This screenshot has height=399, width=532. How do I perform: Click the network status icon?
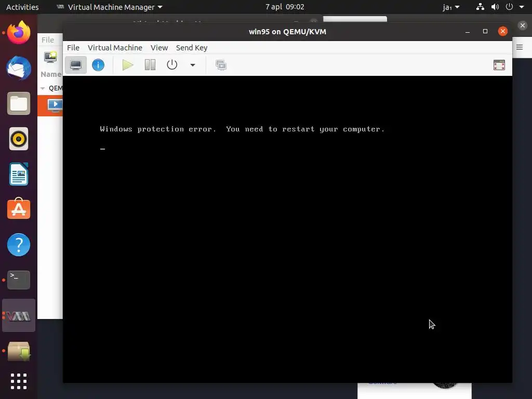480,7
